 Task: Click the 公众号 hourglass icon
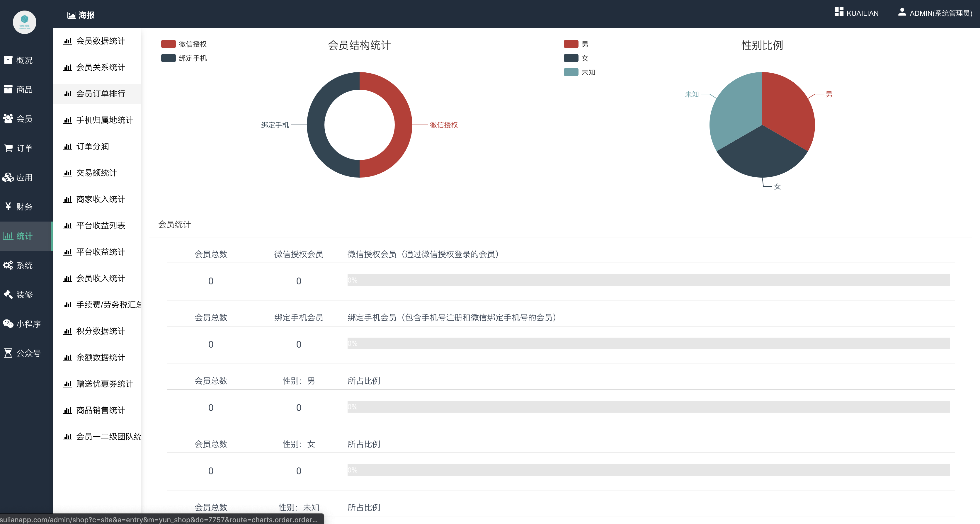tap(8, 353)
